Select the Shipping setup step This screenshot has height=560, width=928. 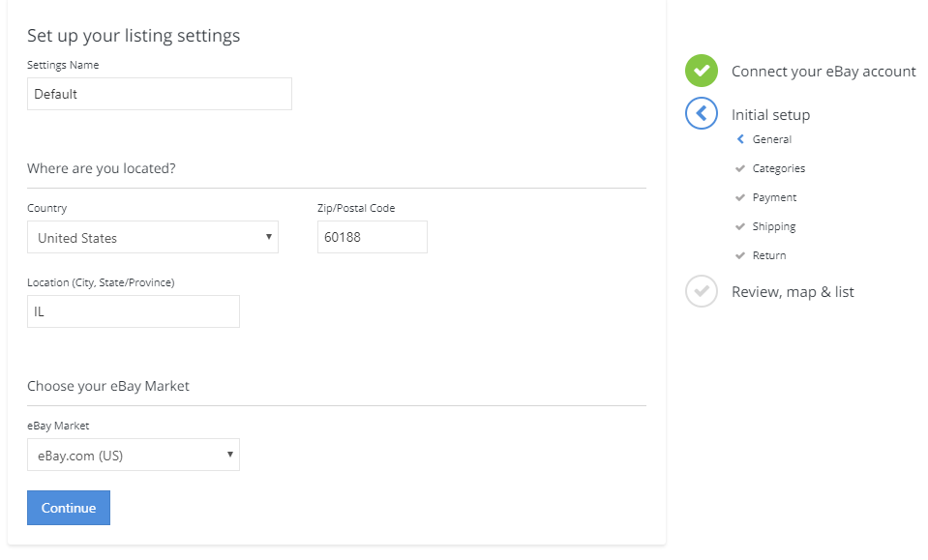coord(774,226)
